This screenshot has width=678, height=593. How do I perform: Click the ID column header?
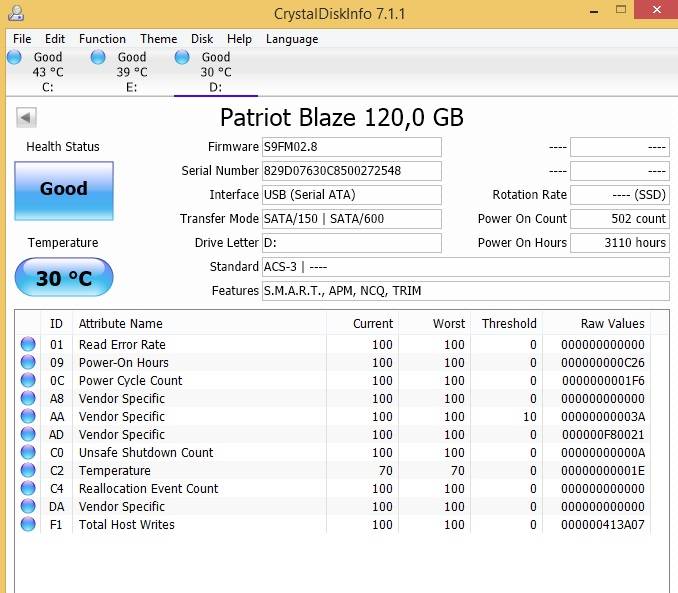56,324
